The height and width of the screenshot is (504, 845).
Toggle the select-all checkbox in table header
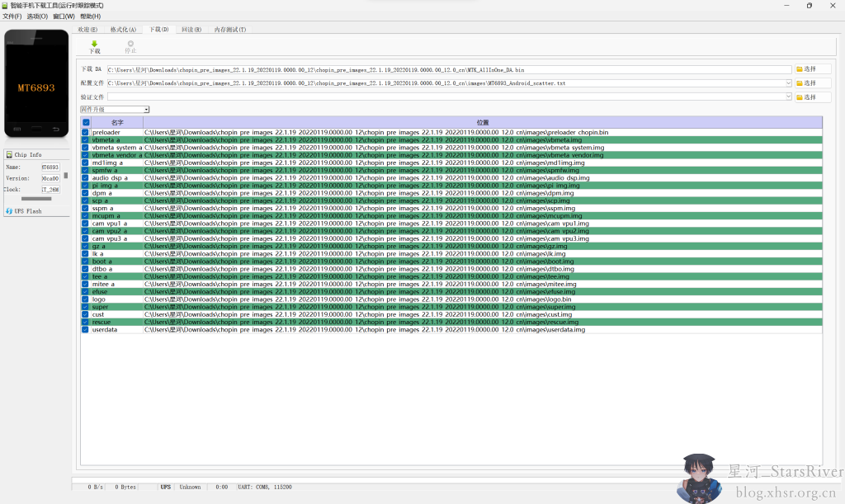coord(86,122)
